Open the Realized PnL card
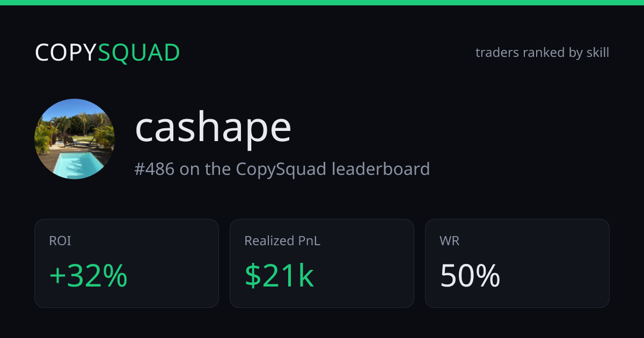Viewport: 644px width, 338px height. (322, 263)
